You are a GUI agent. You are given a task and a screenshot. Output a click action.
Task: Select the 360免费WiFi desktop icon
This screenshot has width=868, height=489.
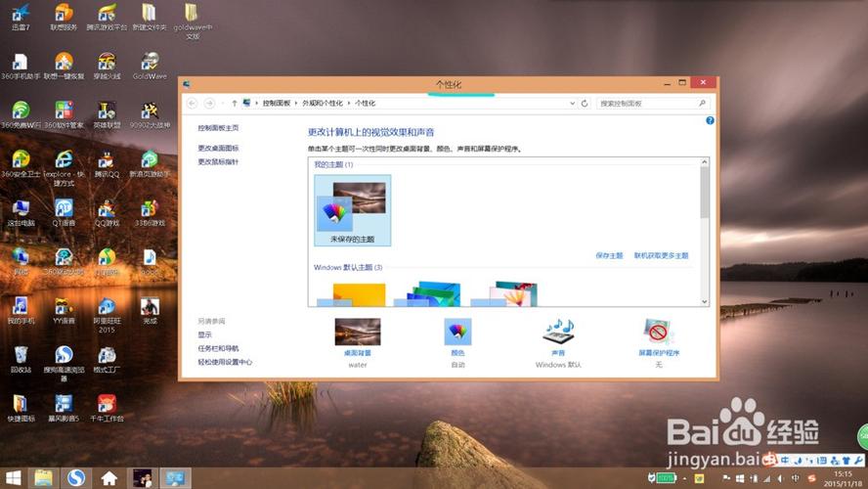tap(21, 115)
